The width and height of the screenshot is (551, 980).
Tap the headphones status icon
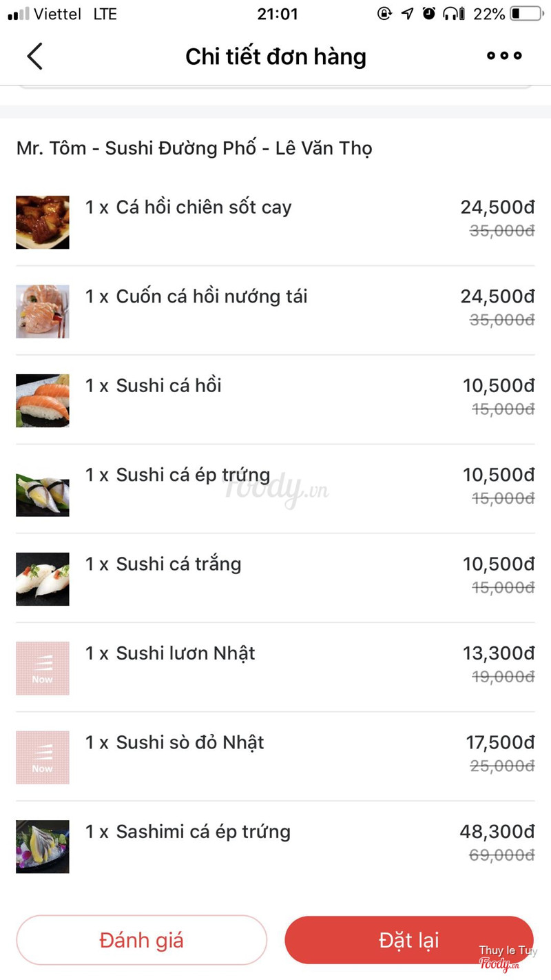pyautogui.click(x=453, y=14)
